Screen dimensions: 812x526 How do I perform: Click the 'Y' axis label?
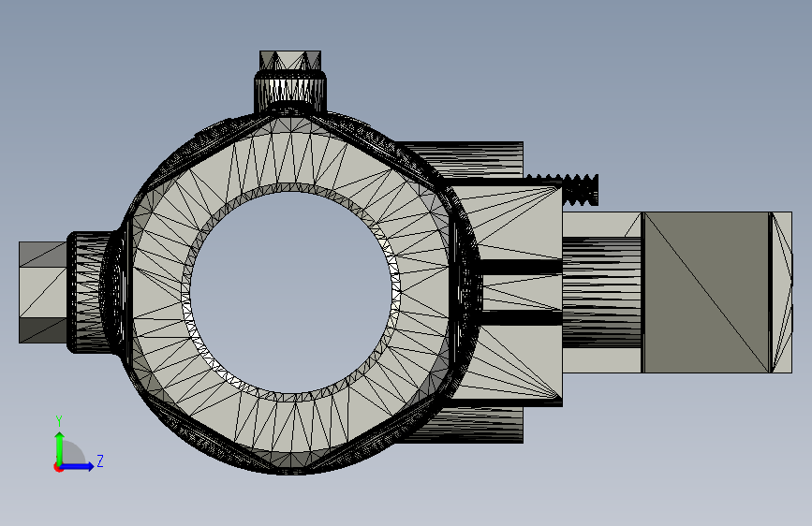[x=59, y=421]
